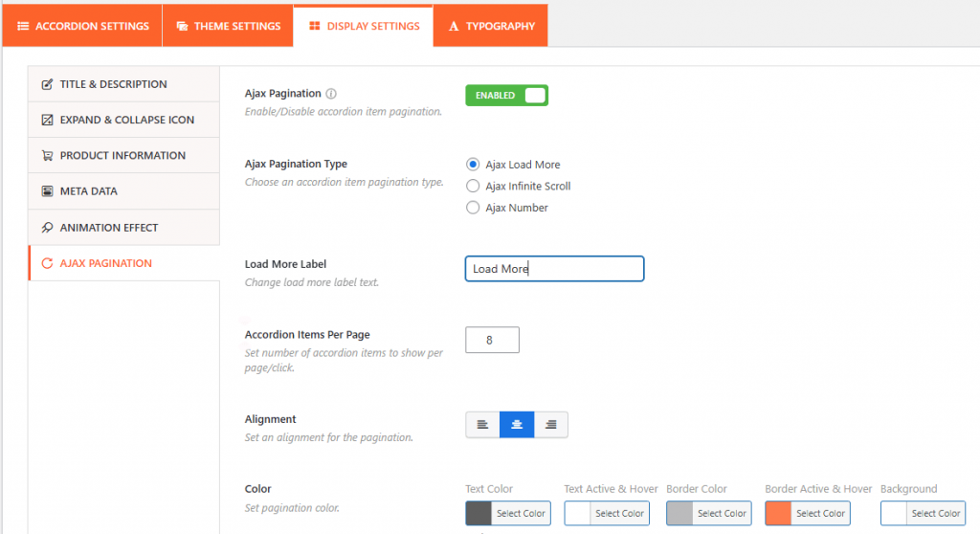Click the orange Border Active & Hover swatch
The width and height of the screenshot is (980, 534).
778,514
